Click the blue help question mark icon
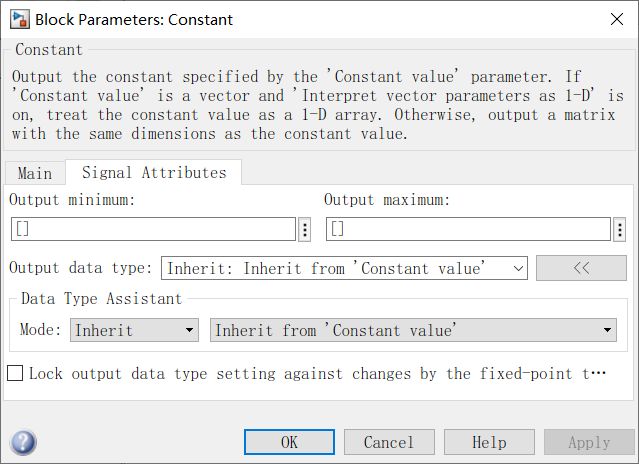 tap(23, 442)
